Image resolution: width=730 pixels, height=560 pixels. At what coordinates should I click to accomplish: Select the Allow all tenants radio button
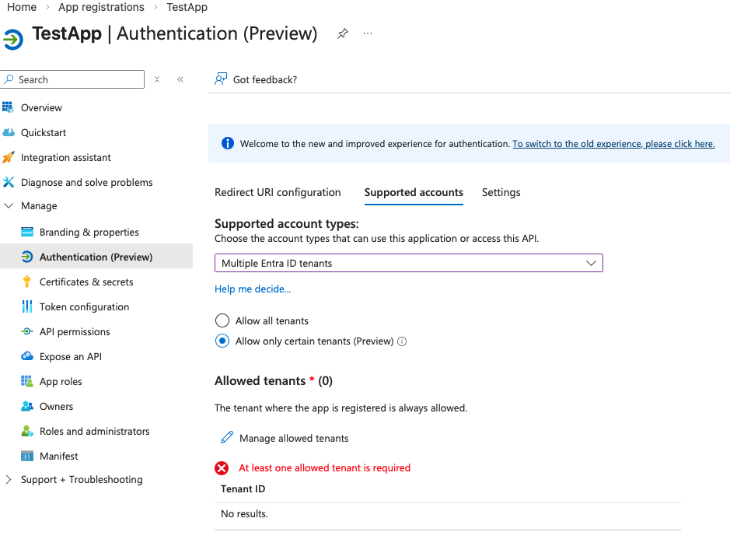pos(222,320)
